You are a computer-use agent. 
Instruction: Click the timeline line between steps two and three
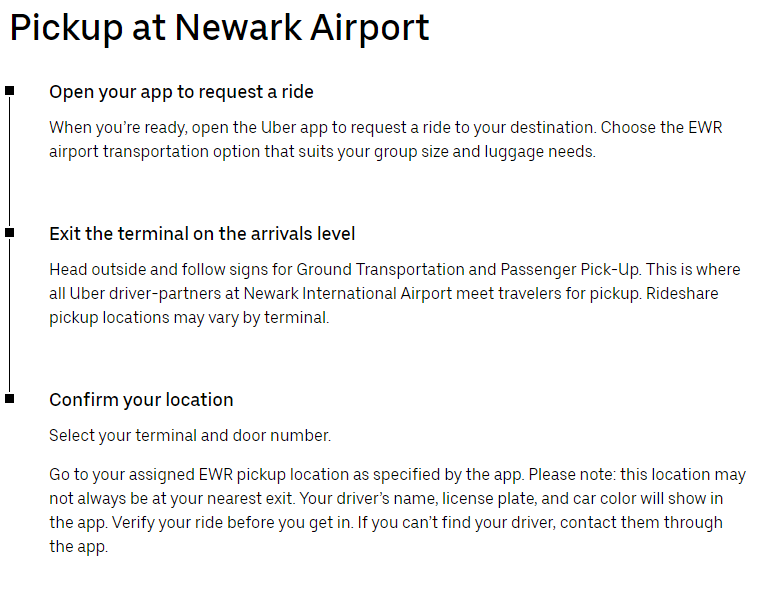click(10, 316)
